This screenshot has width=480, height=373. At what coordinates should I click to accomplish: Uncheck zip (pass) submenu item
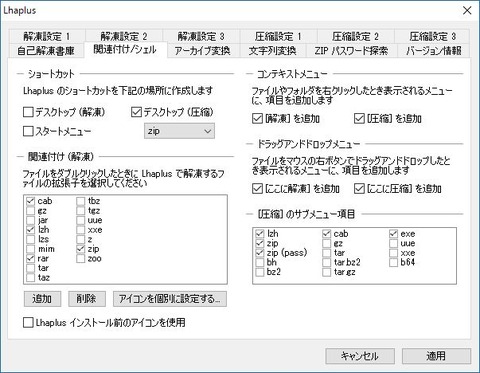click(260, 253)
